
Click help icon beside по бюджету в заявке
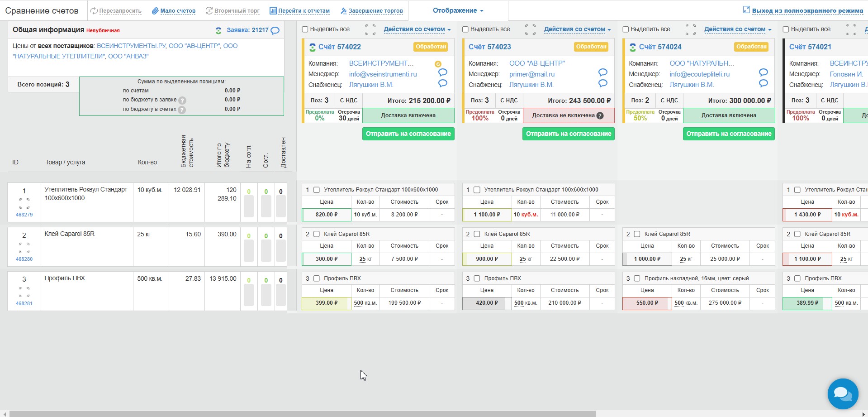(x=182, y=101)
